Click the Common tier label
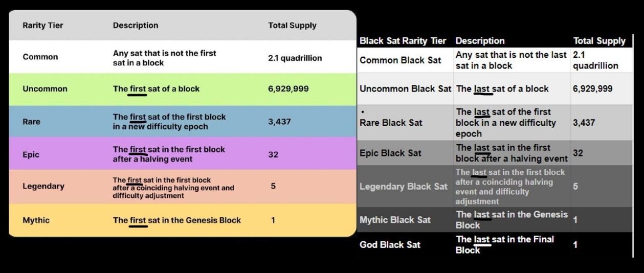Image resolution: width=644 pixels, height=273 pixels. click(x=40, y=57)
